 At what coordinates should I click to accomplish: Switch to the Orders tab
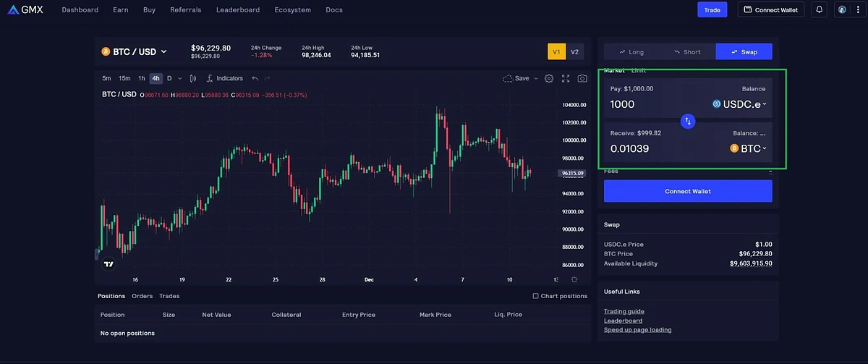coord(142,296)
